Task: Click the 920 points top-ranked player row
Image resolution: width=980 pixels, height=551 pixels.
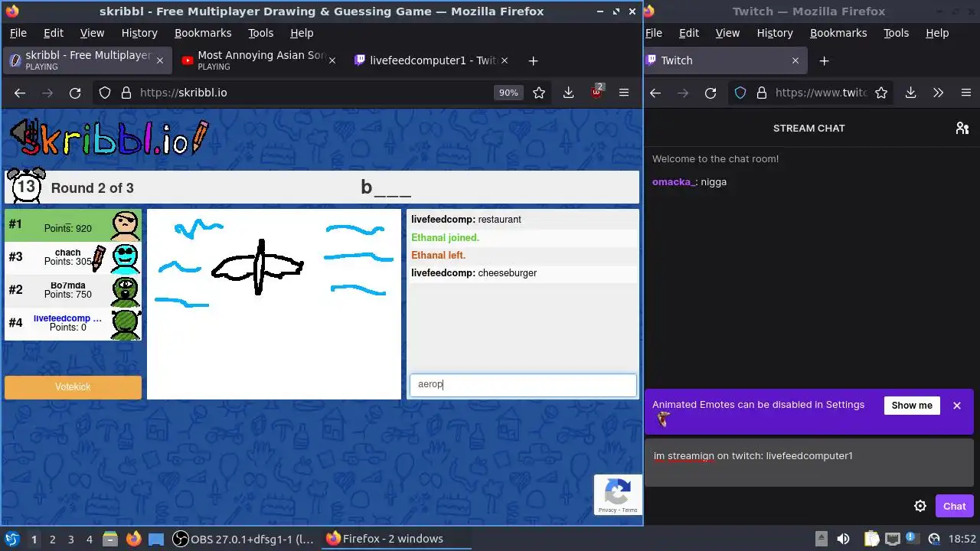Action: [73, 224]
